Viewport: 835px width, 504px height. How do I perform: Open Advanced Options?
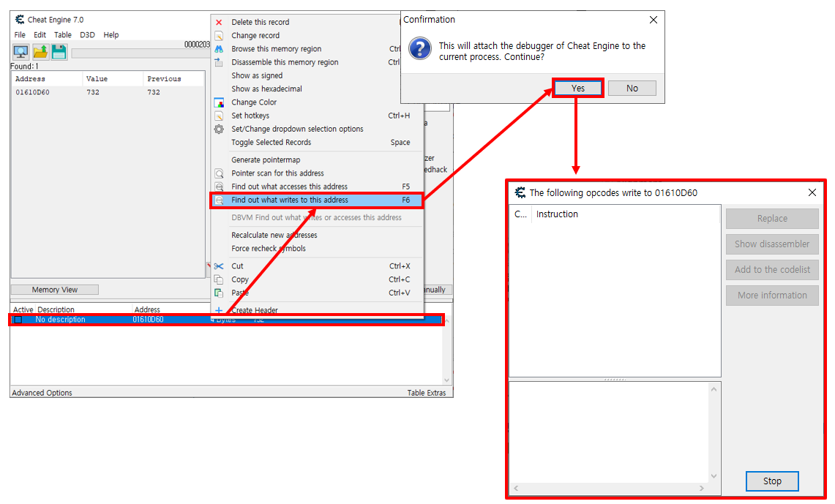(42, 393)
